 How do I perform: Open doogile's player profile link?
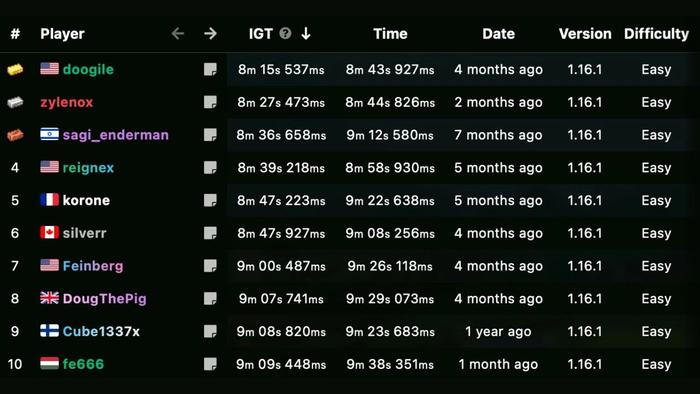(88, 70)
